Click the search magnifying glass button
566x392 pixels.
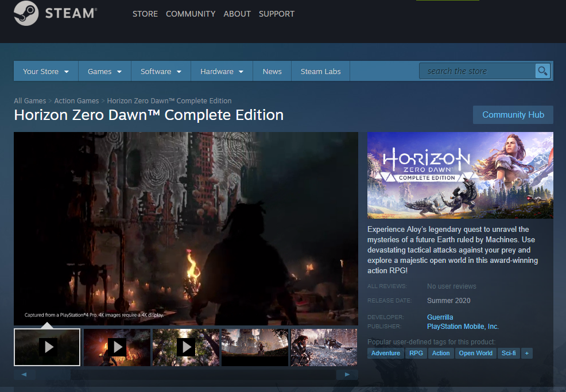point(542,71)
